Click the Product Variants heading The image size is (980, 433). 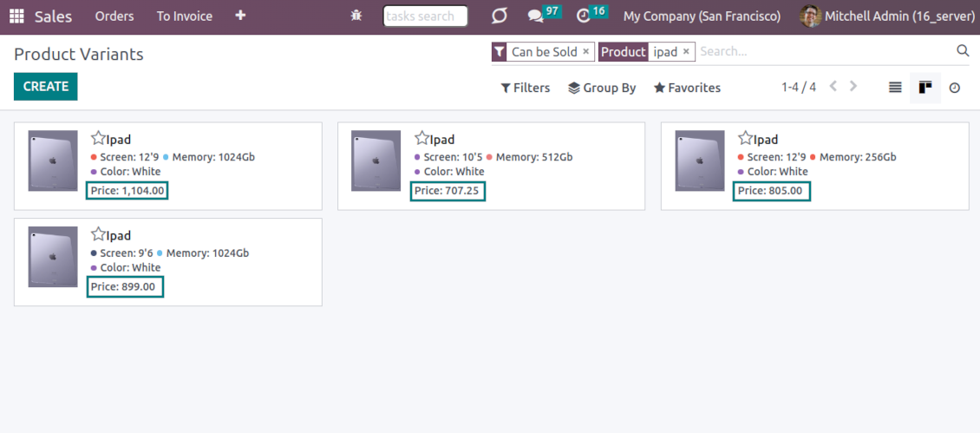[79, 55]
